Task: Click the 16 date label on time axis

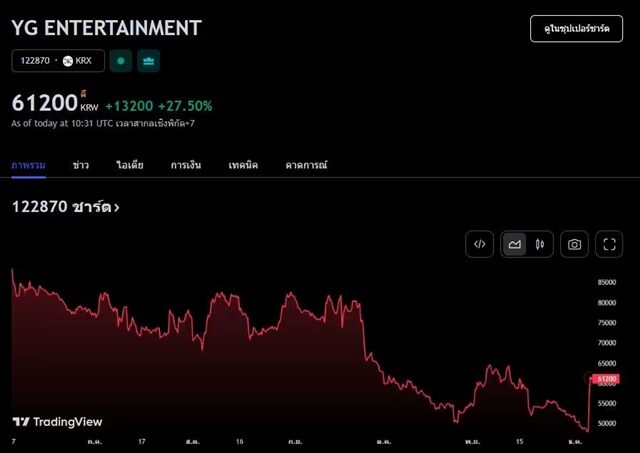Action: click(x=240, y=442)
